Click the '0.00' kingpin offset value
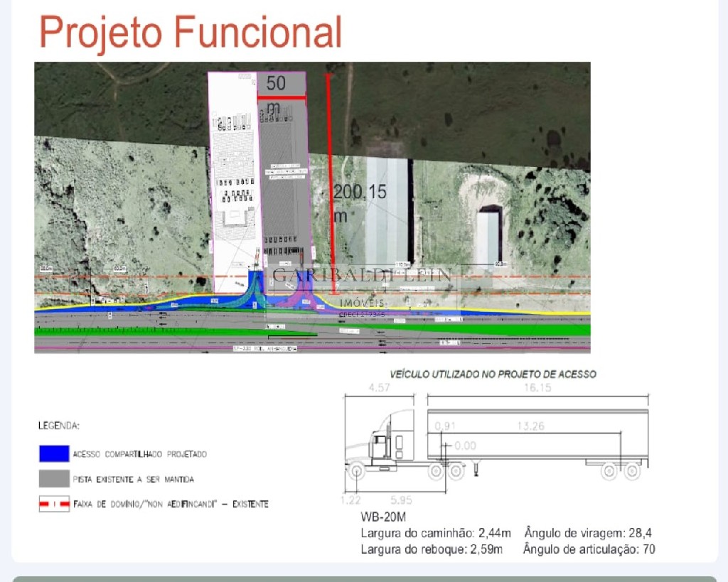Screen dimensions: 728x582 pyautogui.click(x=465, y=446)
